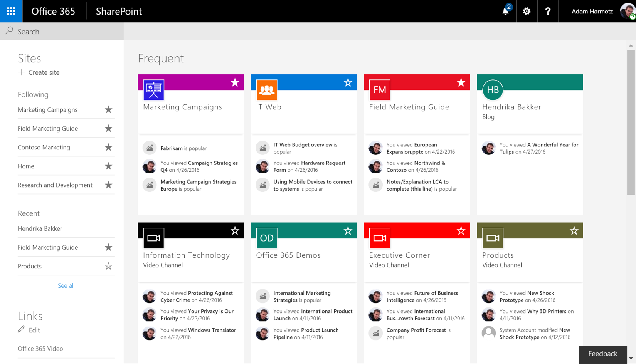Viewport: 636px width, 364px height.
Task: Open the Field Marketing Guide FM tile icon
Action: click(x=379, y=89)
